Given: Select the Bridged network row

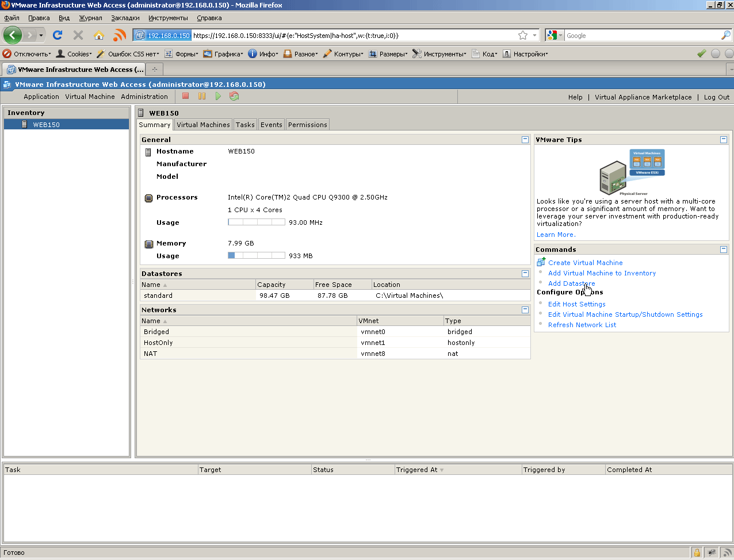Looking at the screenshot, I should pos(335,332).
